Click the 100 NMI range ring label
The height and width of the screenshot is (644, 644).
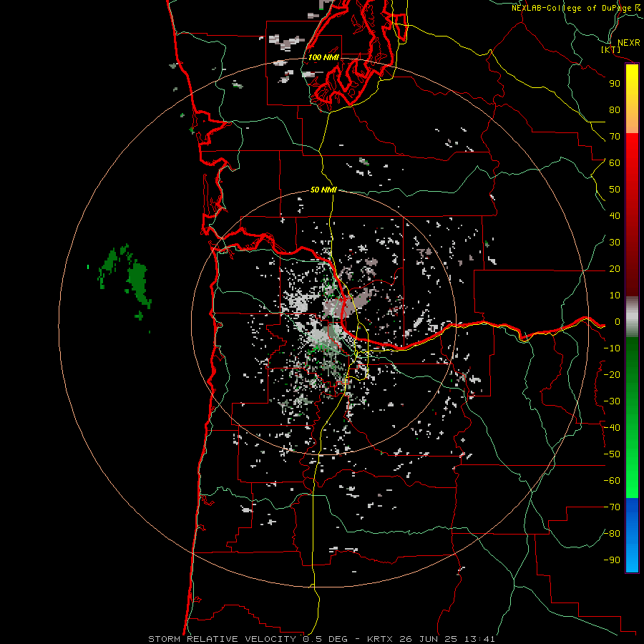323,57
